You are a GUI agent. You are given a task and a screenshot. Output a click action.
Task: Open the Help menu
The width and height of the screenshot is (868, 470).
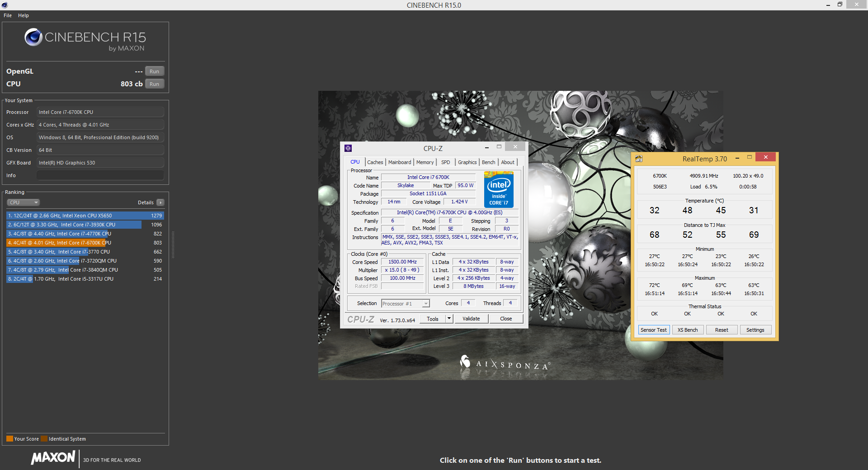coord(24,15)
